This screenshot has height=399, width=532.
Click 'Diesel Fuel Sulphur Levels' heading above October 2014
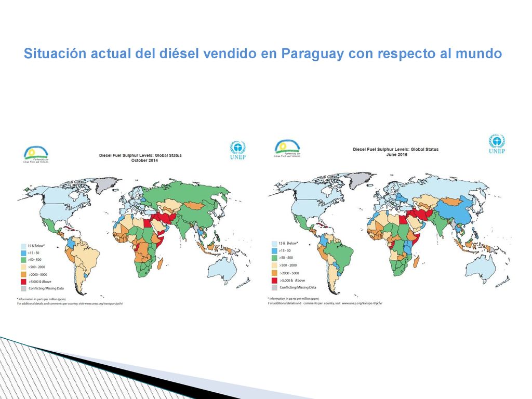pos(140,155)
